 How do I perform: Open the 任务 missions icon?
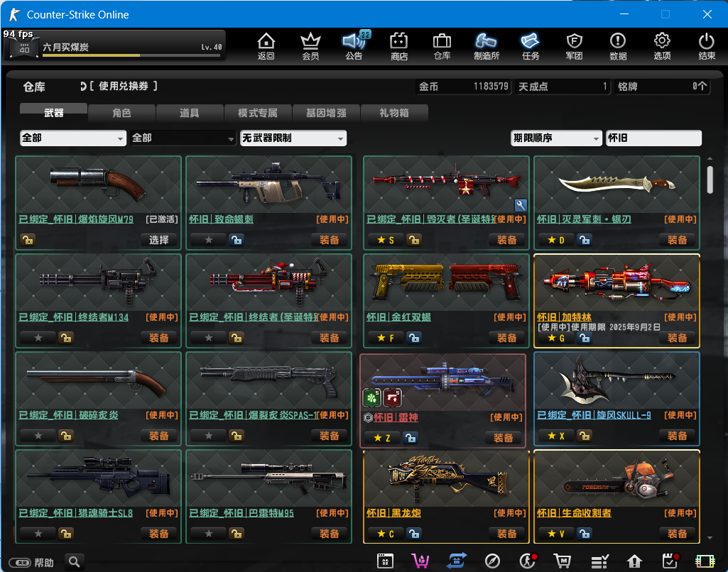coord(531,46)
